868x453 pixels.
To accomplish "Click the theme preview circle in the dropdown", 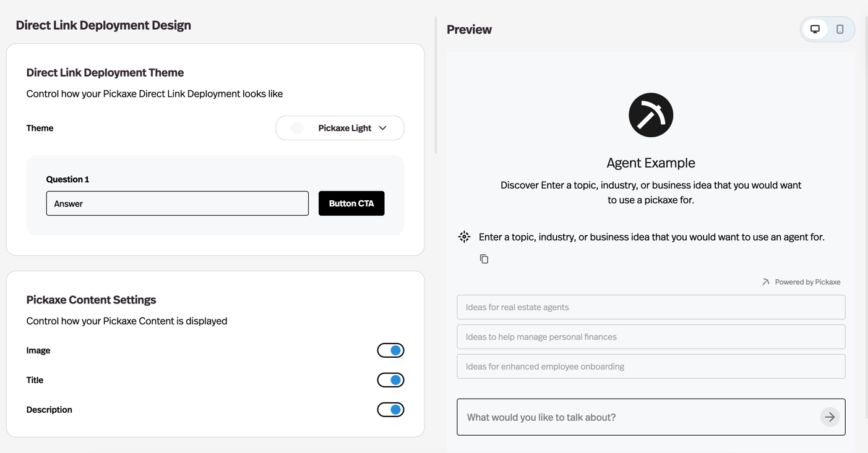I will coord(297,128).
